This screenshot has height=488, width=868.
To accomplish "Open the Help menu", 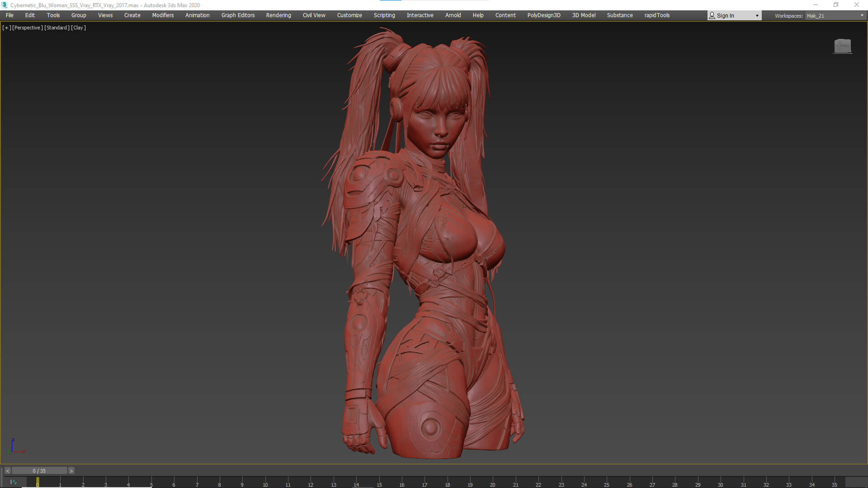I will point(478,15).
